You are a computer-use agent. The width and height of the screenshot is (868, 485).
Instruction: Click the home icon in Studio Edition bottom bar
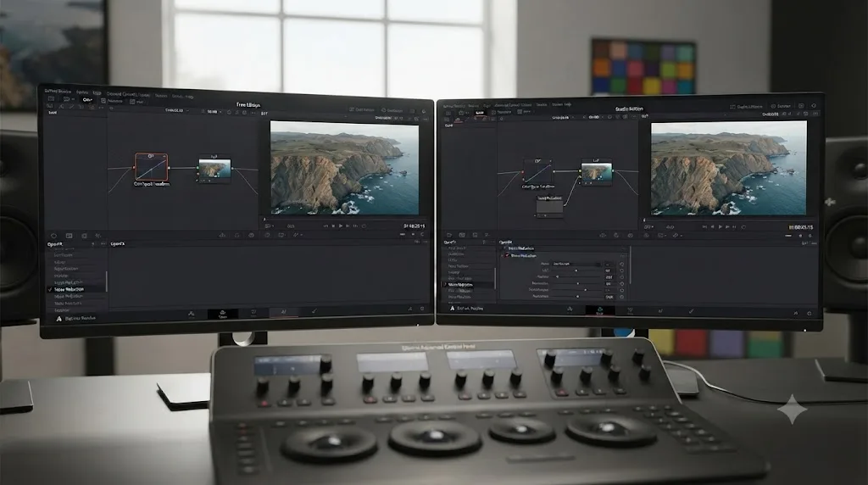(x=795, y=314)
